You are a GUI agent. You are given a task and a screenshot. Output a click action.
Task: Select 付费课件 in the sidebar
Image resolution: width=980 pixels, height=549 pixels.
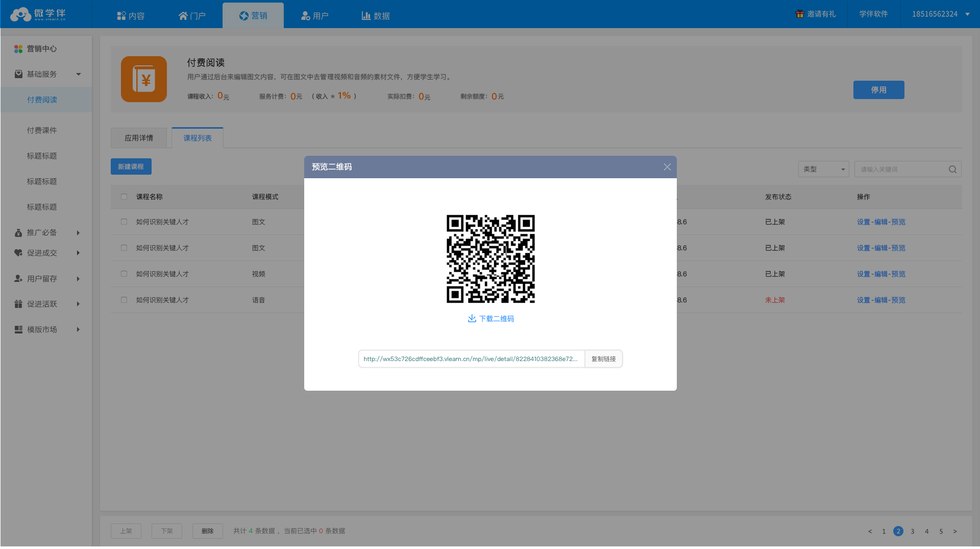tap(42, 130)
